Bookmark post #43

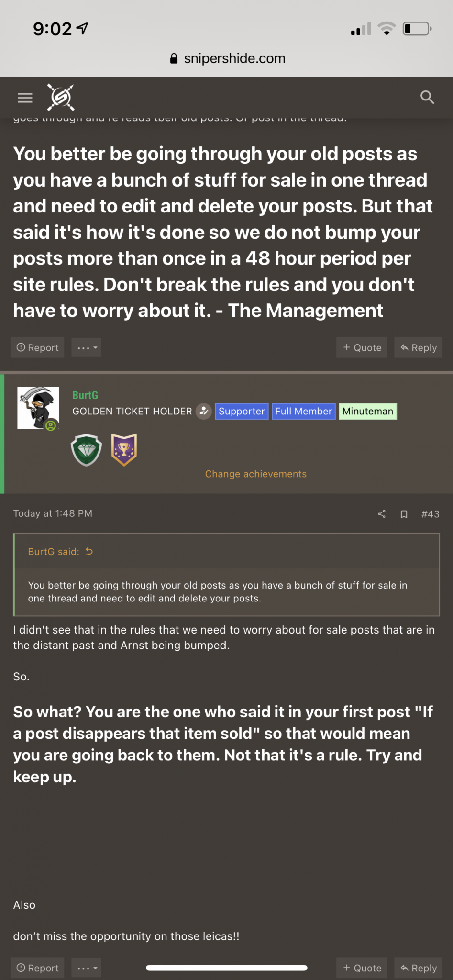[404, 514]
